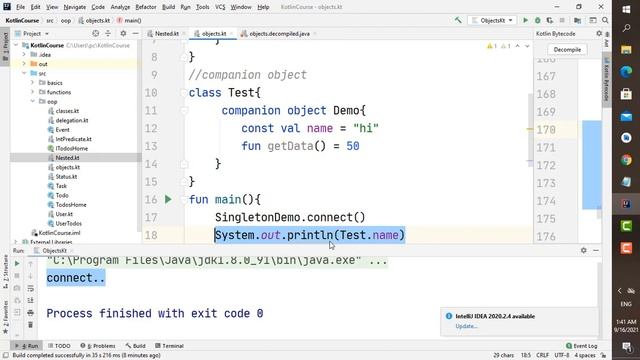
Task: Switch to the Nested.kt editor tab
Action: [166, 33]
